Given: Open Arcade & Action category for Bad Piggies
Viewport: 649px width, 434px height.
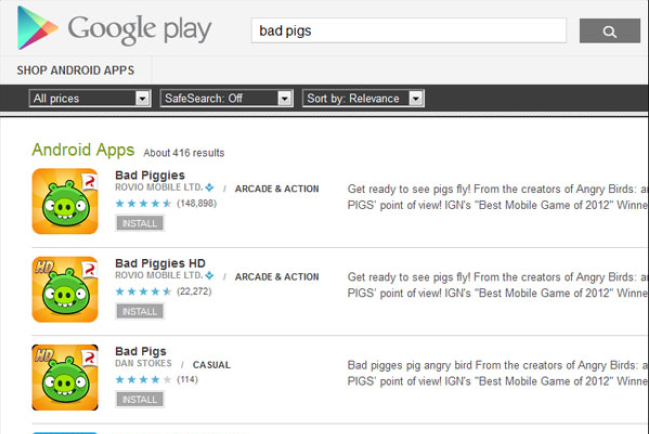Looking at the screenshot, I should (x=277, y=189).
